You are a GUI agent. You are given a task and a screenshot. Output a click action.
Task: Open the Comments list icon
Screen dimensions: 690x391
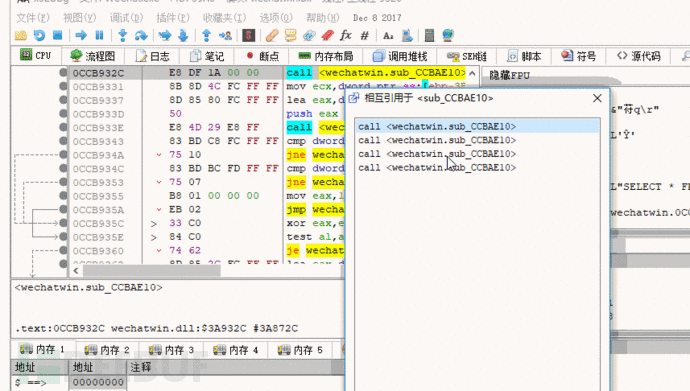point(290,35)
